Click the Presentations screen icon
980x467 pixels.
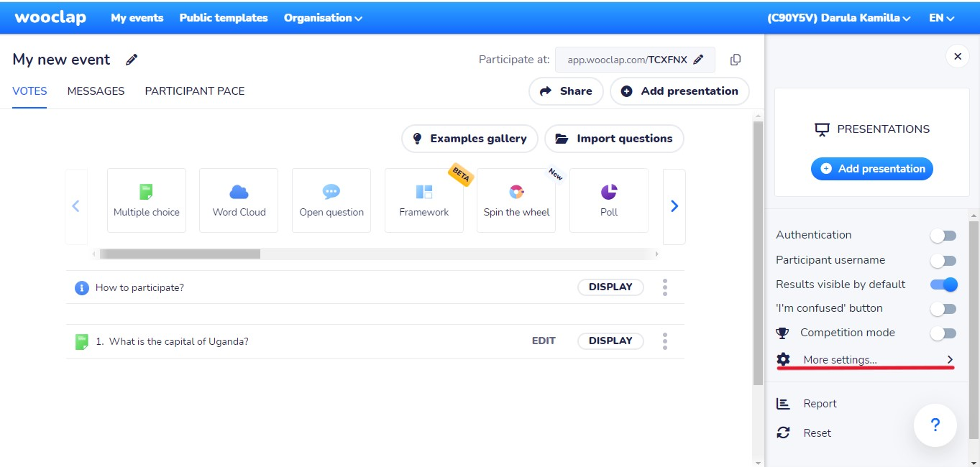pos(822,129)
